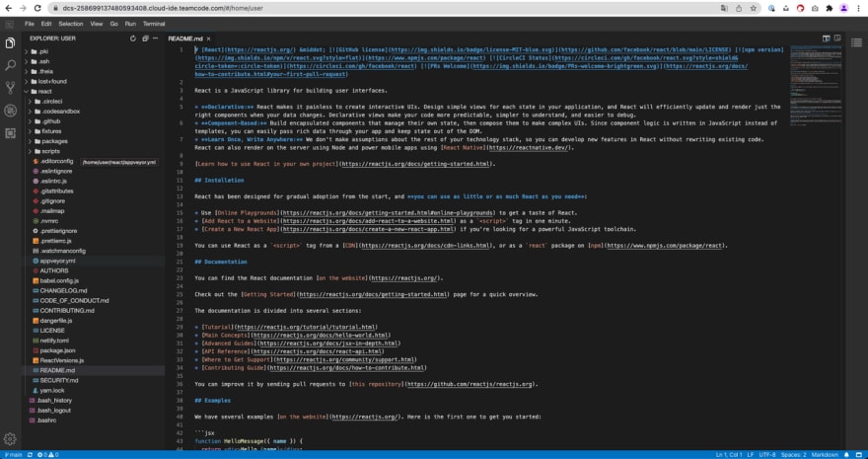Screen dimensions: 868x459
Task: Open the Extensions view icon
Action: pos(10,133)
